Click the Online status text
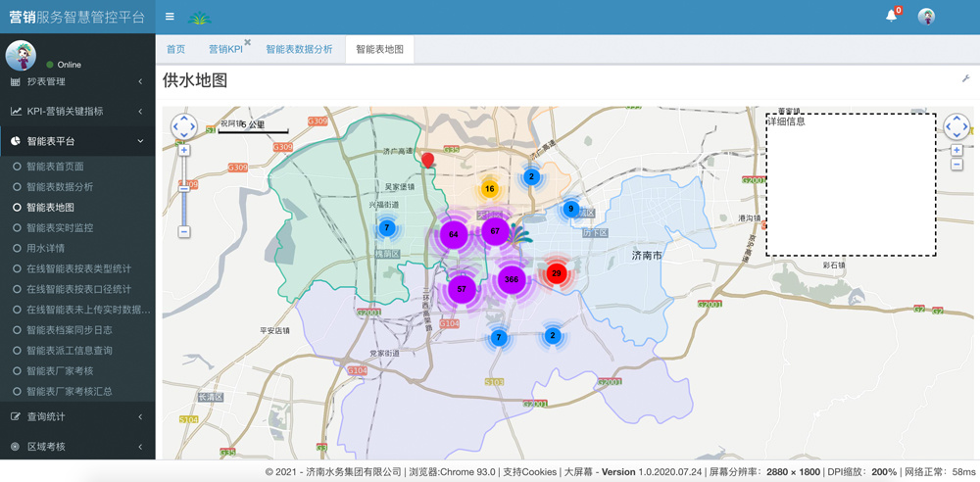 point(70,65)
